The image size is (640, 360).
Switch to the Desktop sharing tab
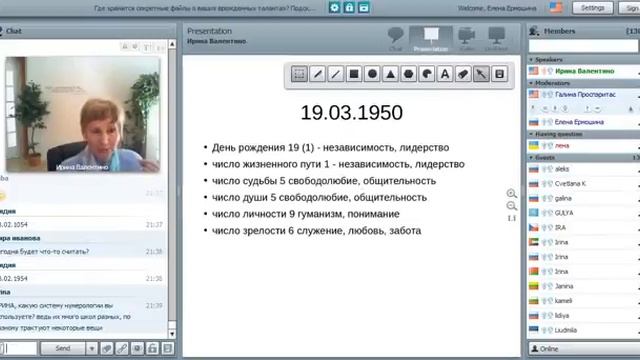click(x=497, y=39)
